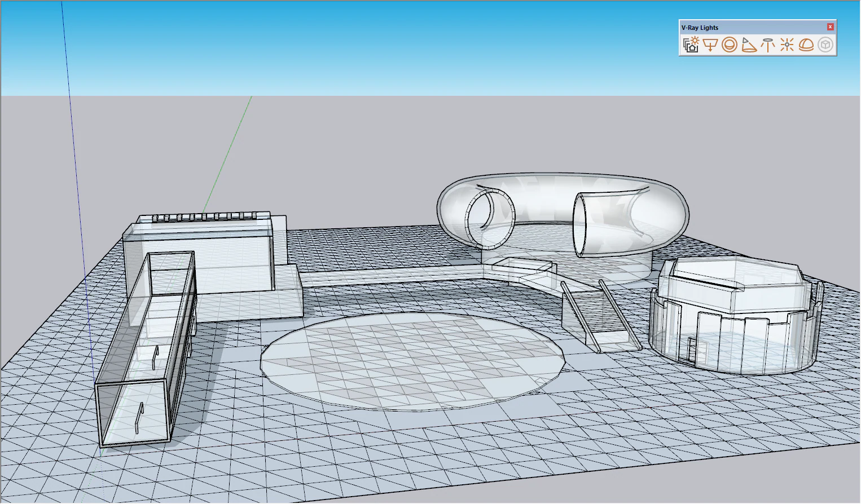Select the long rectangular box in foreground
This screenshot has width=861, height=504.
[x=146, y=350]
